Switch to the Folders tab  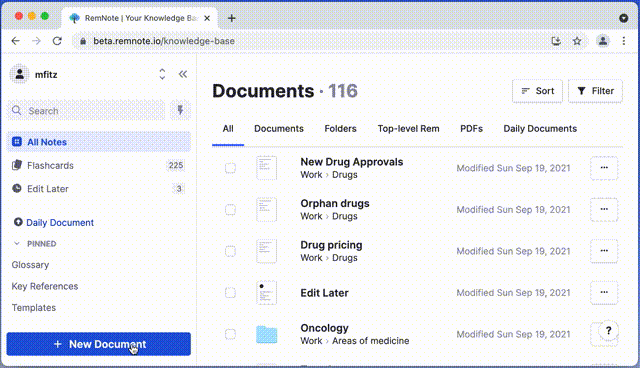point(340,129)
